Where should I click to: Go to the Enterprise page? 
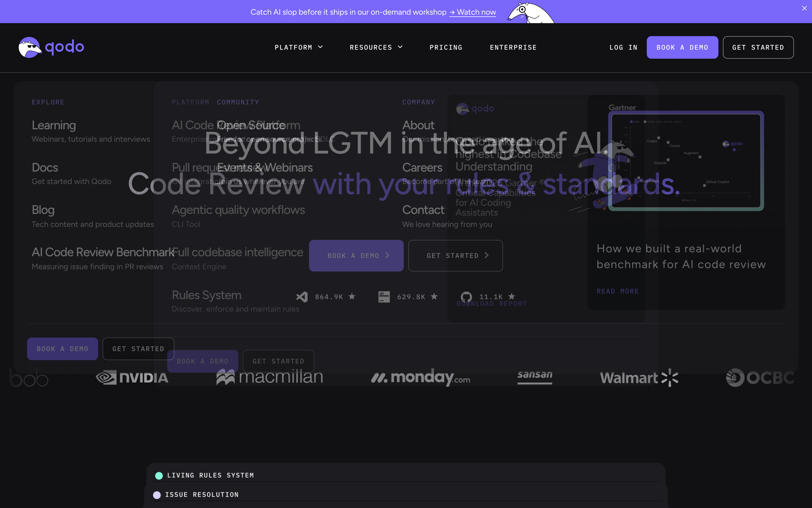coord(513,47)
